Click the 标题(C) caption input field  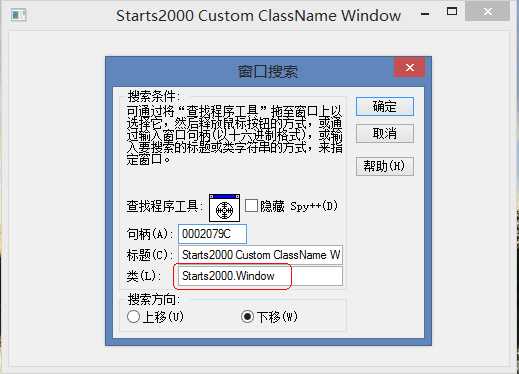pos(260,255)
